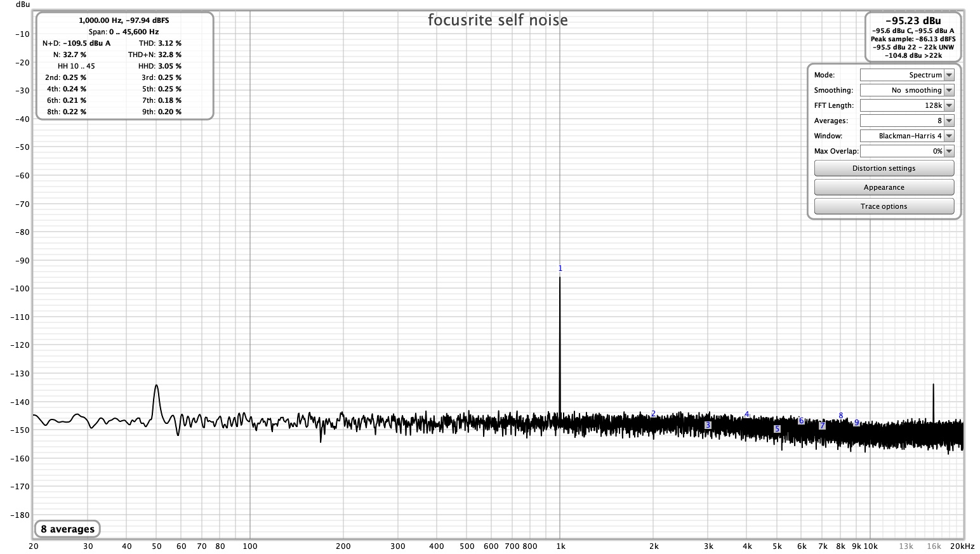Click the 'HH 10 .. 45' range text
The image size is (980, 554).
(76, 66)
